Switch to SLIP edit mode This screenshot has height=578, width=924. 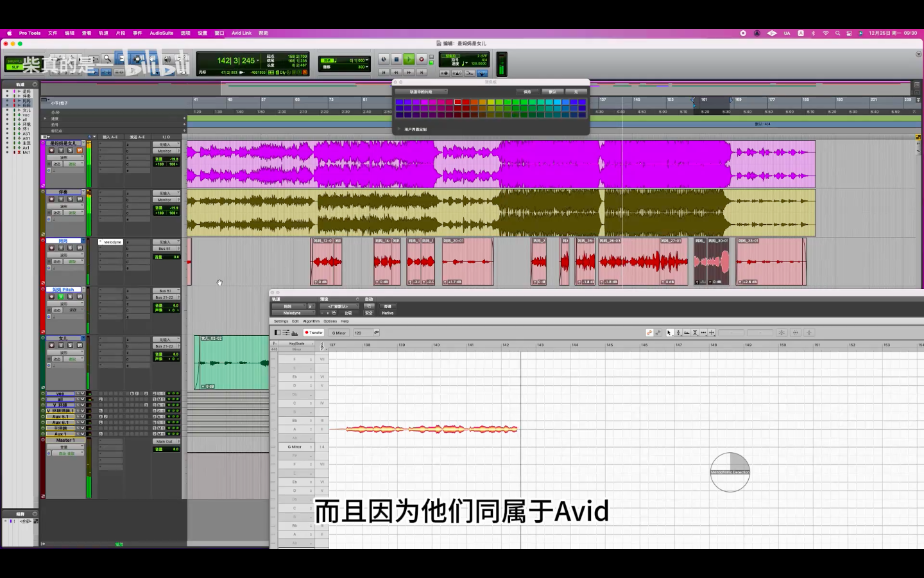coord(15,67)
